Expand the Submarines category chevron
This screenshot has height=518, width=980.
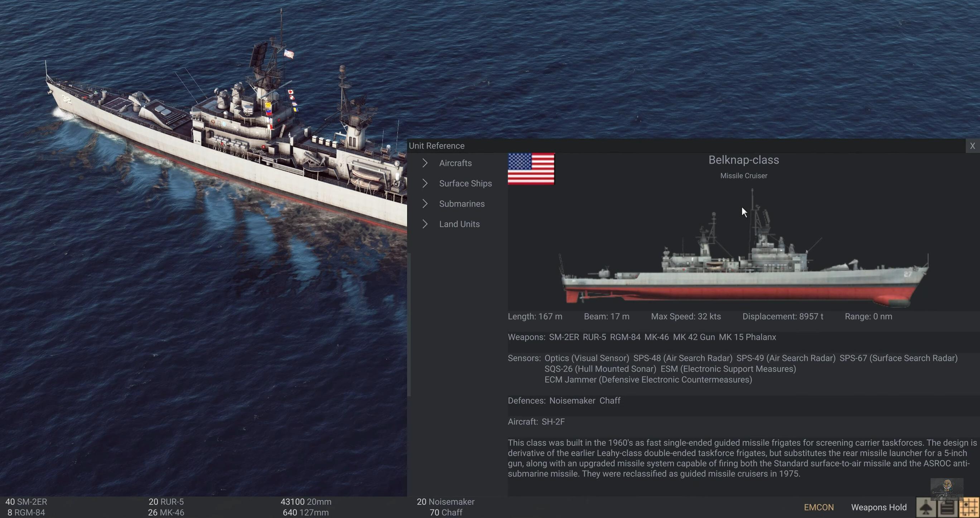pos(425,204)
